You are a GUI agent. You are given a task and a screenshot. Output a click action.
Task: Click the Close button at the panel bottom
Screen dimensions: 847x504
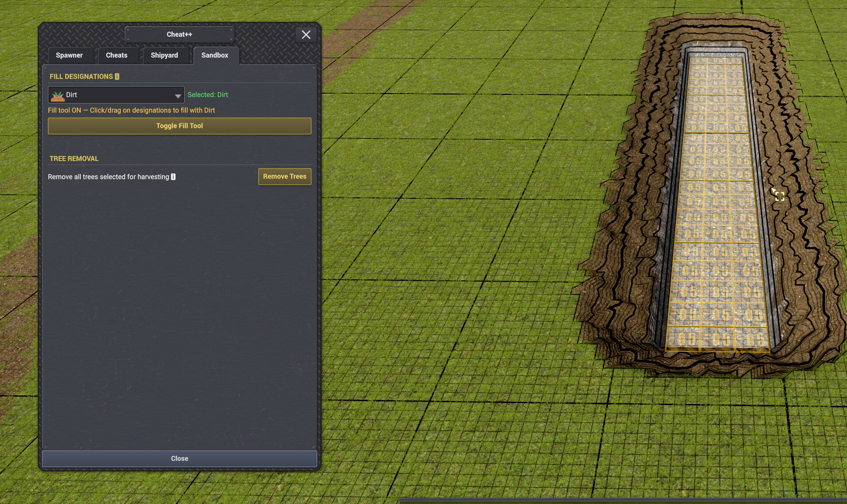180,459
